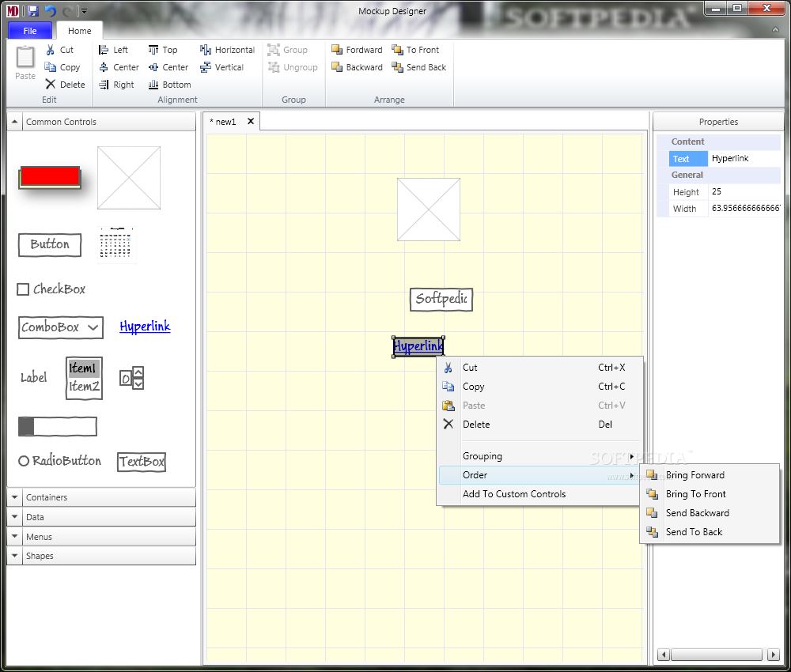Select the TextBox control in toolbox
791x672 pixels.
(x=142, y=461)
